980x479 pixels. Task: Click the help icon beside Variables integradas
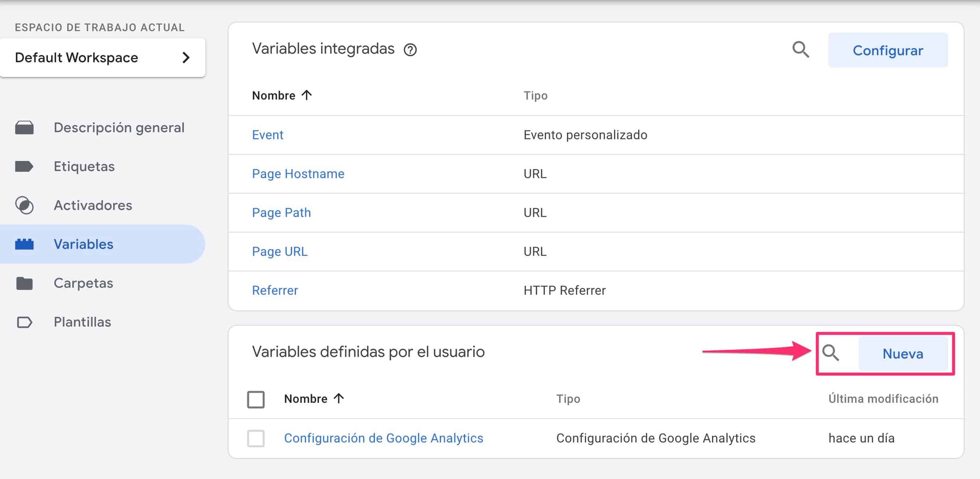tap(410, 50)
